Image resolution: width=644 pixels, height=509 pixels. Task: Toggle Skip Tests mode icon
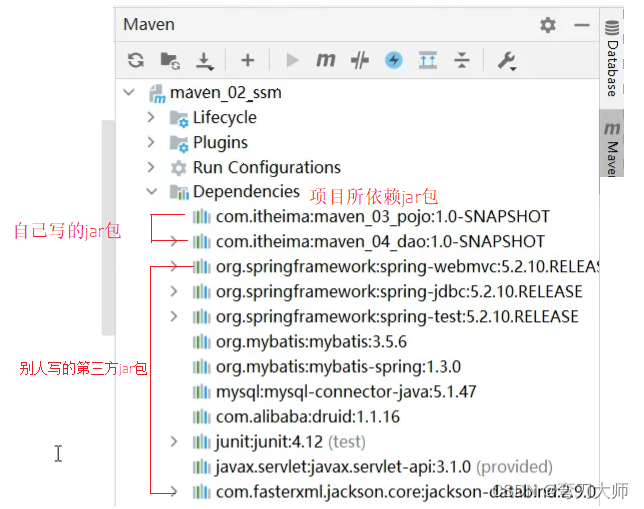pos(360,60)
